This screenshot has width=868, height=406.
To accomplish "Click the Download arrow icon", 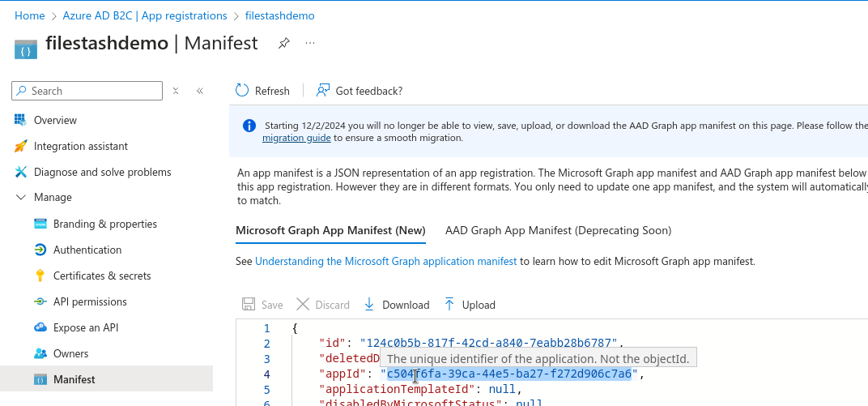I will point(369,304).
